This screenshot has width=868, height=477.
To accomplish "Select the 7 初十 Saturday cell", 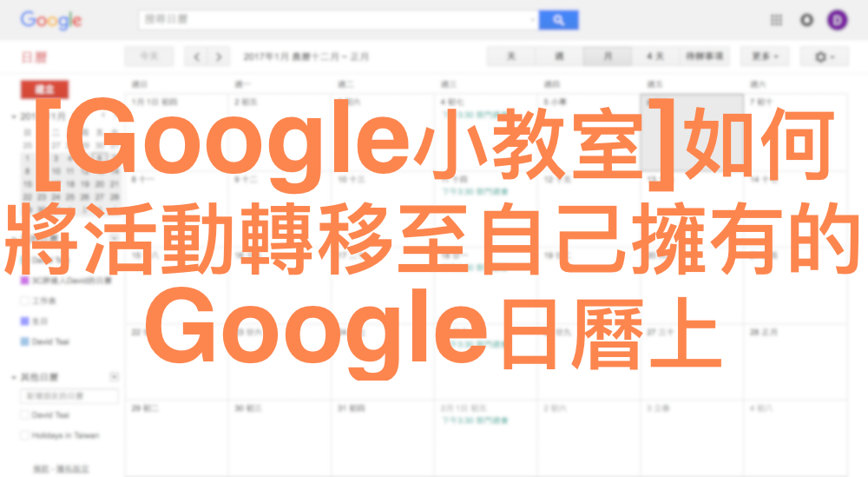I will [795, 133].
